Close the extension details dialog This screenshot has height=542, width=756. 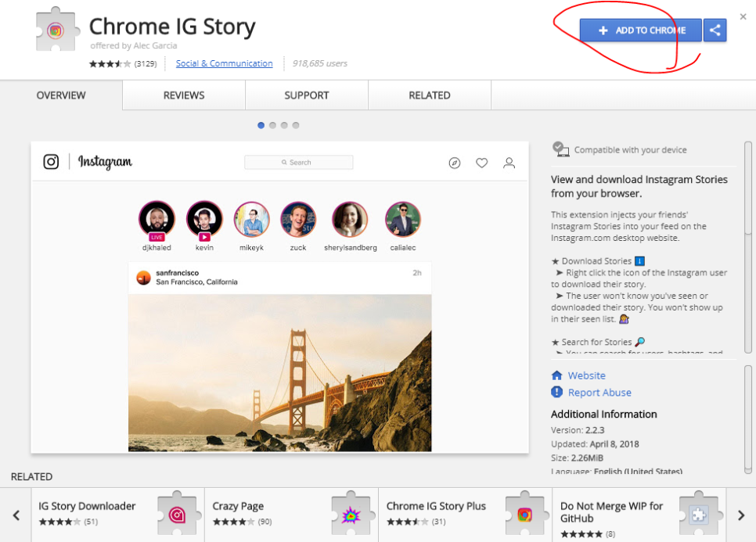[x=743, y=17]
